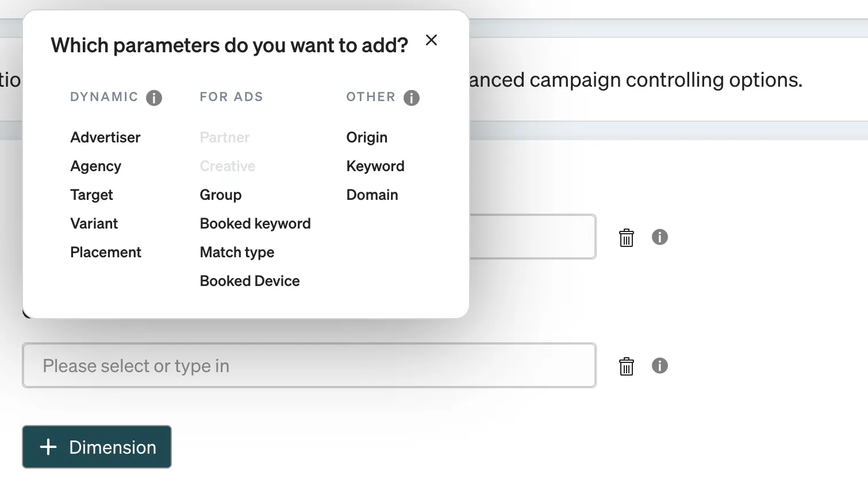This screenshot has width=868, height=487.
Task: Pick the Placement parameter
Action: (106, 252)
